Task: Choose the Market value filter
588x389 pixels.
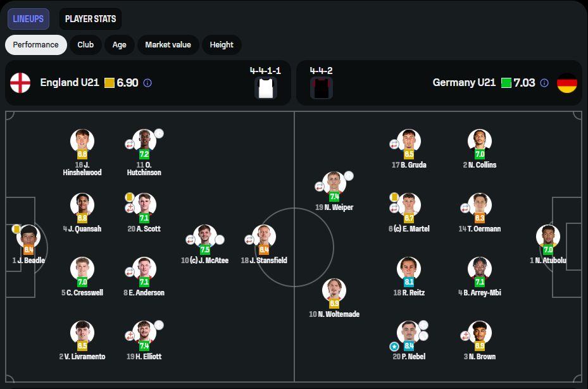Action: pos(168,45)
